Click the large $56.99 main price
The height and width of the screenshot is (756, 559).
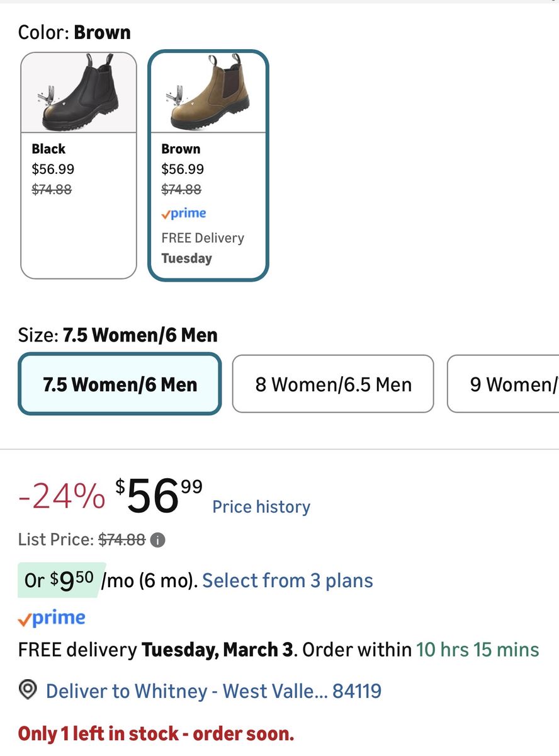[x=159, y=496]
